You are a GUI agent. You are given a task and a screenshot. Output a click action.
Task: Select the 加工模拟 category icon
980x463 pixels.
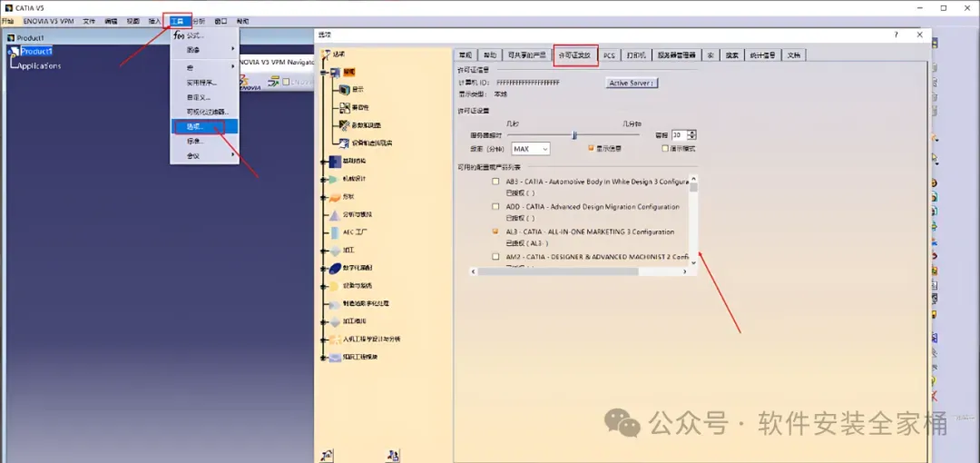[334, 321]
